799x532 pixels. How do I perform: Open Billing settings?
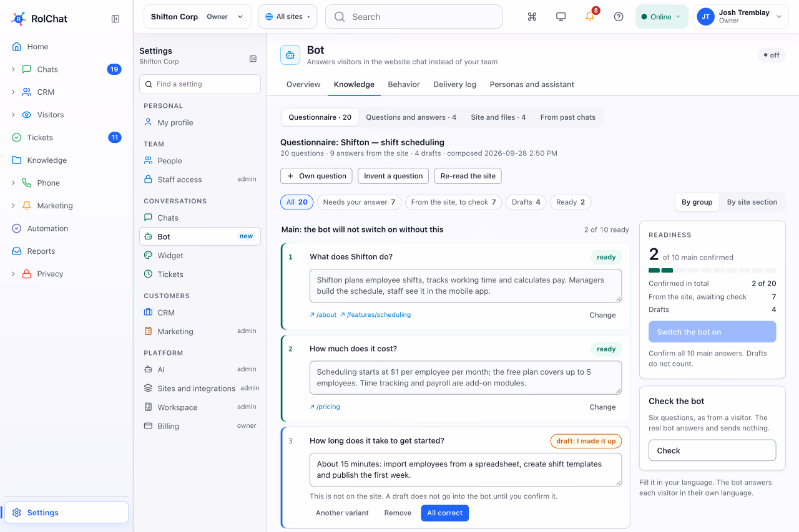click(x=200, y=427)
